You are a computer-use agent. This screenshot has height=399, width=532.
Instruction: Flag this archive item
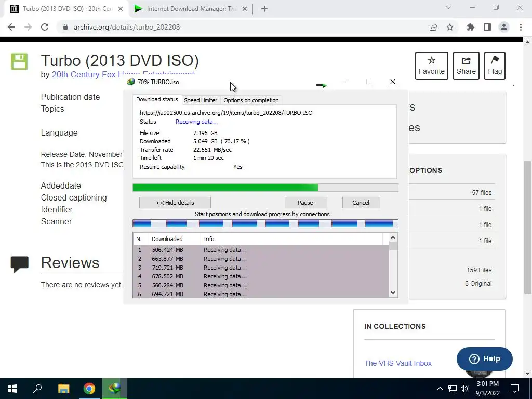pyautogui.click(x=495, y=66)
